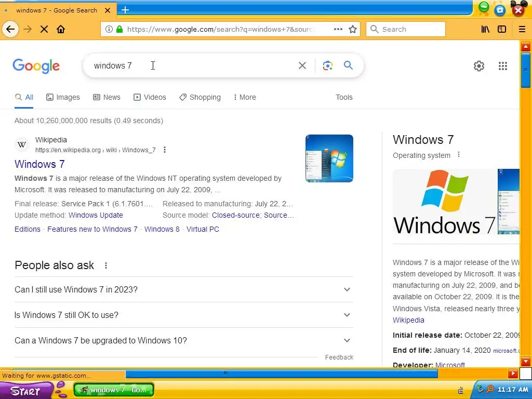Switch to the News tab
This screenshot has width=532, height=399.
pyautogui.click(x=107, y=97)
